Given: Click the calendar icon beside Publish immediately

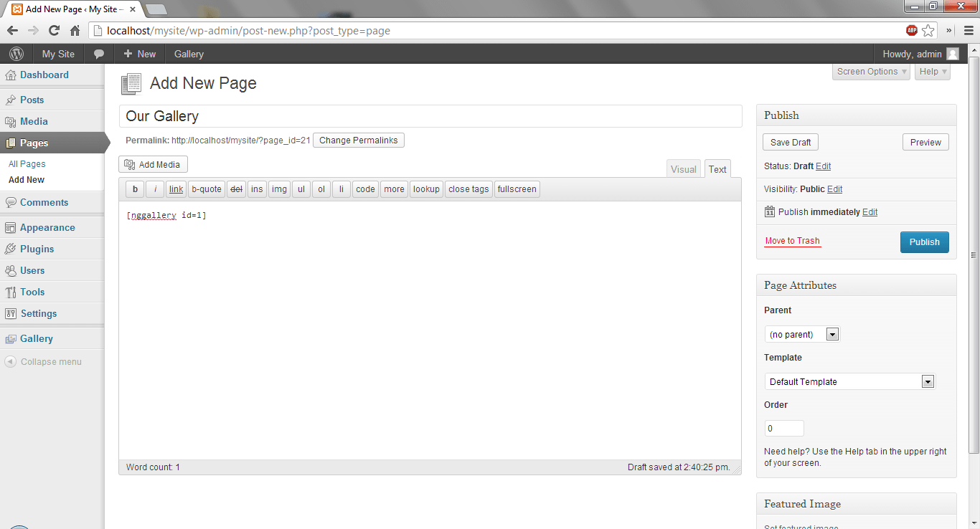Looking at the screenshot, I should click(x=770, y=211).
